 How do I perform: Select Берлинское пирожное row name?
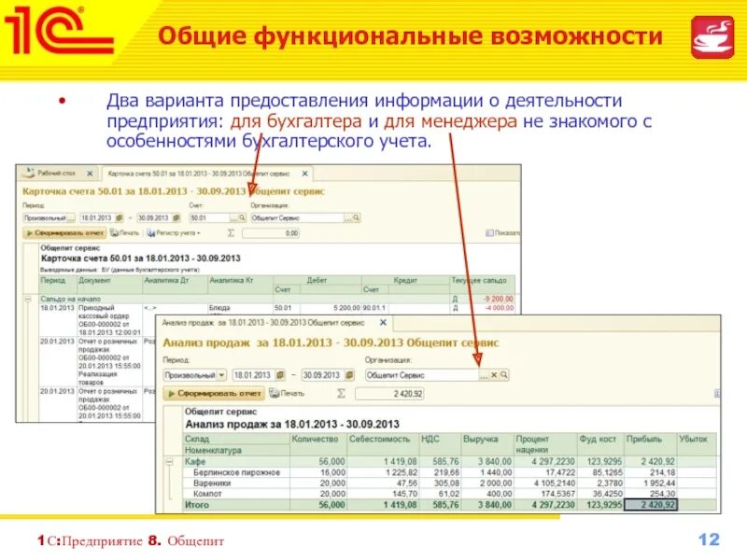pos(237,472)
